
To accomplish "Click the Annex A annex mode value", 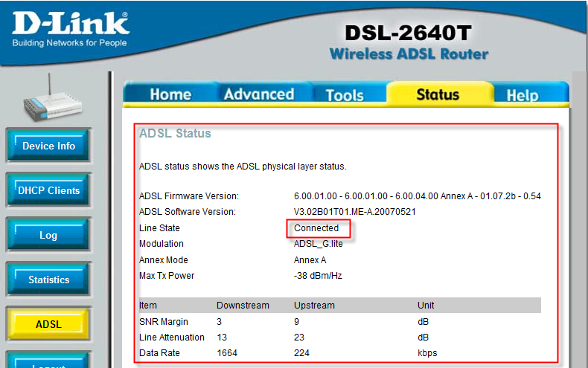I will coord(310,259).
